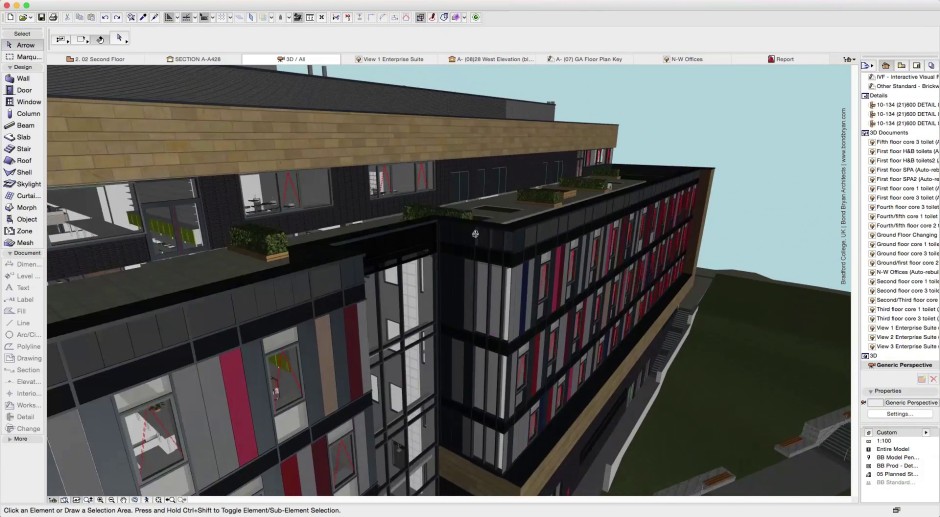Open the View Map folder icon

click(901, 65)
